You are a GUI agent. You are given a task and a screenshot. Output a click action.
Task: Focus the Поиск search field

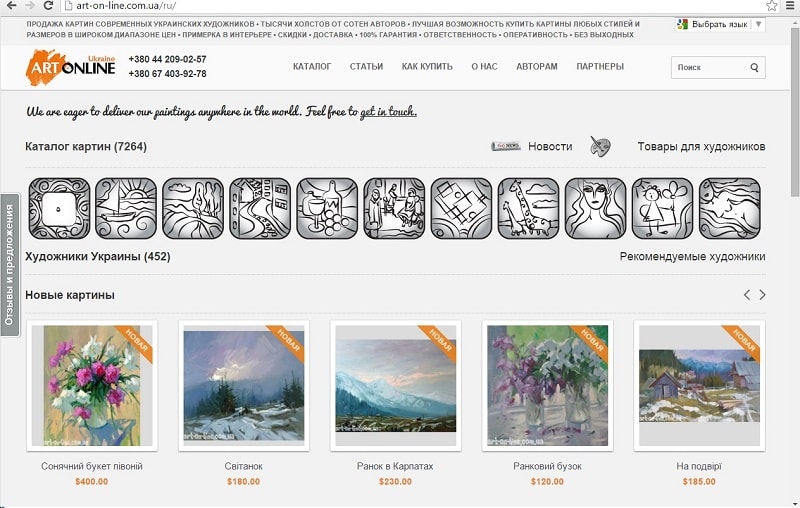[x=711, y=67]
